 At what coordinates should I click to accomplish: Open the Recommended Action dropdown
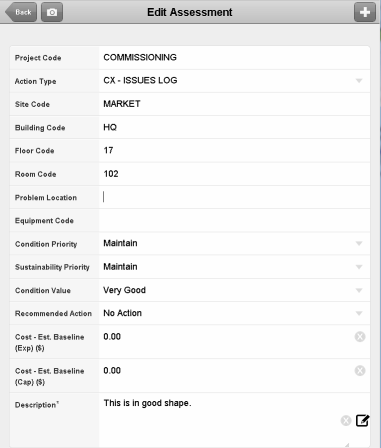click(234, 313)
